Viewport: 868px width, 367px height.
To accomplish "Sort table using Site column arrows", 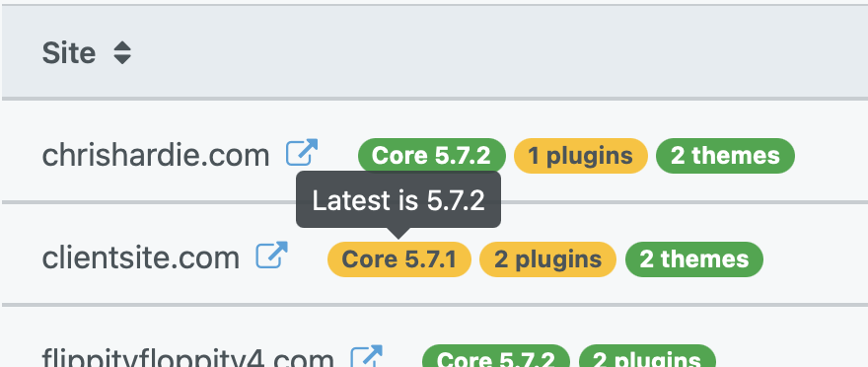I will click(122, 53).
